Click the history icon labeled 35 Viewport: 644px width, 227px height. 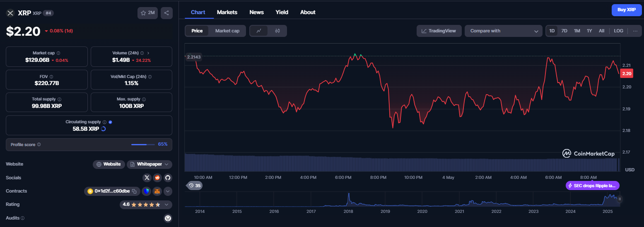(195, 186)
